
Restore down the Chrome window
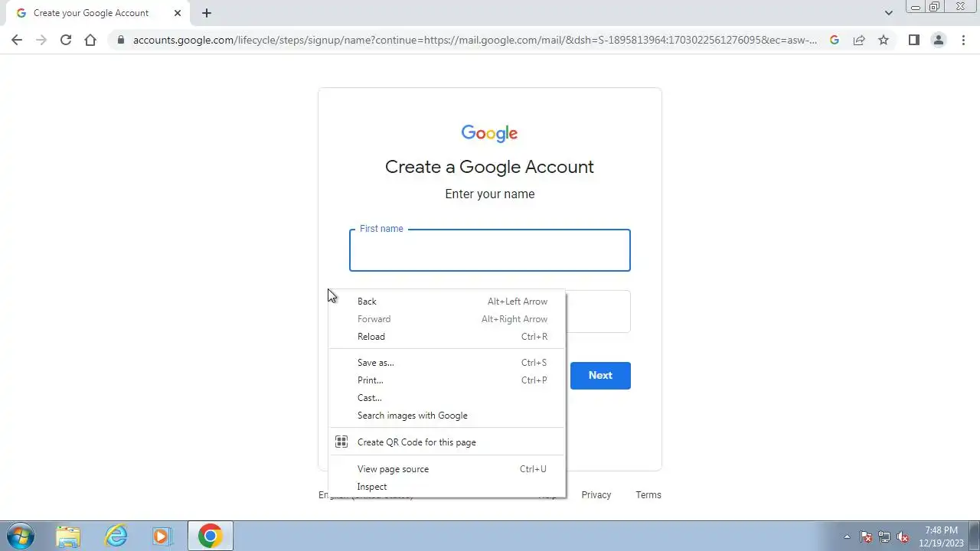935,7
